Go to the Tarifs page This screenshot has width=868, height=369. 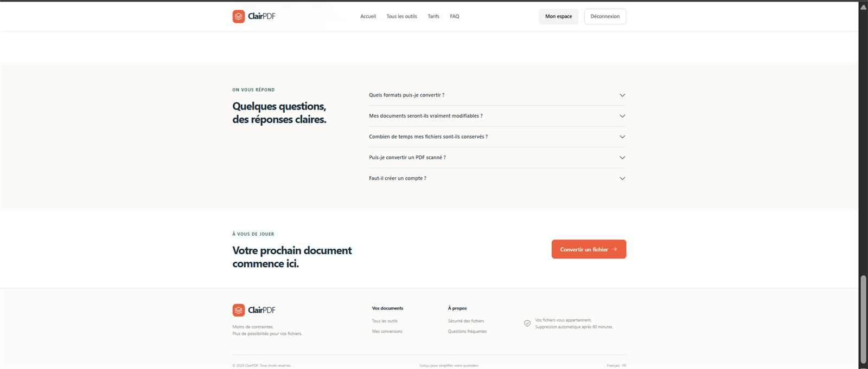pyautogui.click(x=433, y=16)
